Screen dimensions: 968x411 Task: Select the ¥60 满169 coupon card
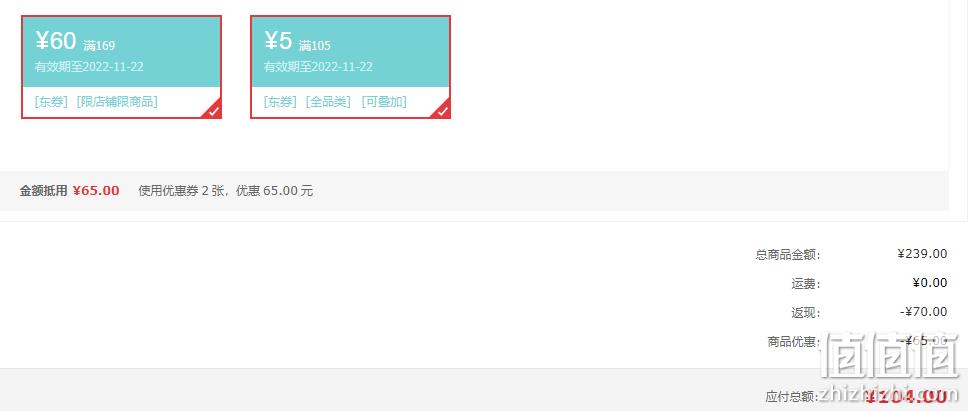point(122,67)
